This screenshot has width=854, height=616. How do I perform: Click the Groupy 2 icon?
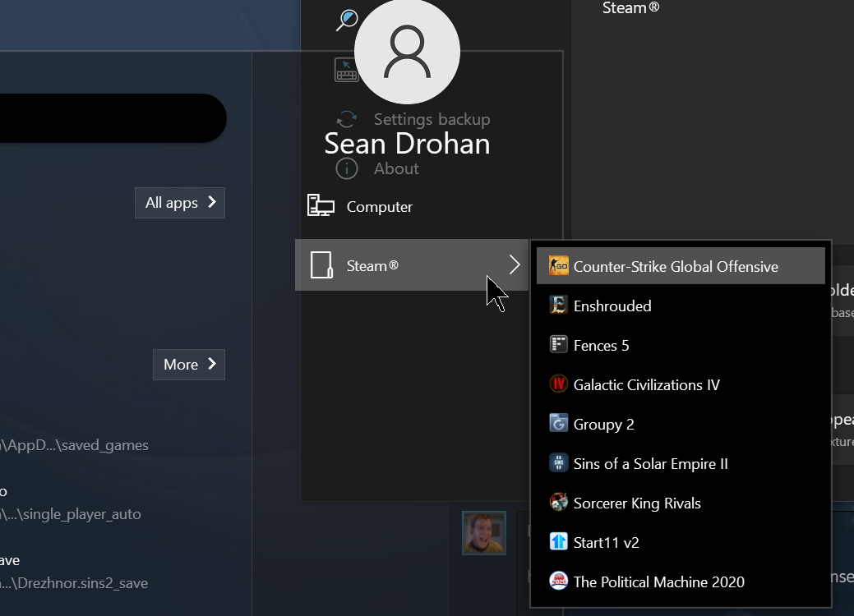tap(558, 423)
